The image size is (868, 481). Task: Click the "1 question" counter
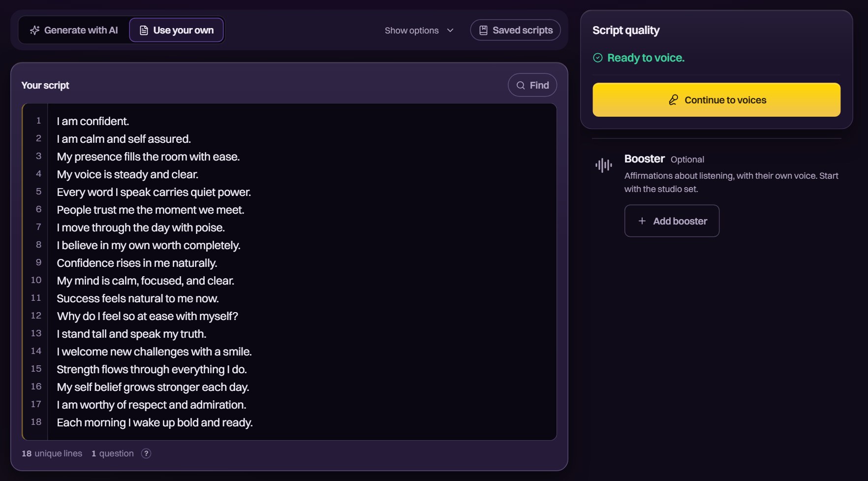113,453
